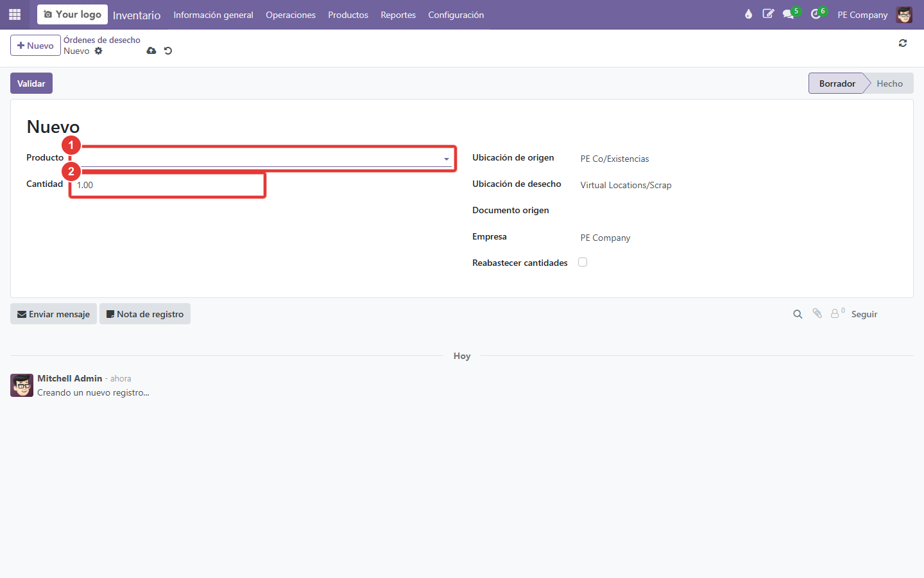Click the droplet icon in the top bar
The width and height of the screenshot is (924, 578).
click(748, 14)
